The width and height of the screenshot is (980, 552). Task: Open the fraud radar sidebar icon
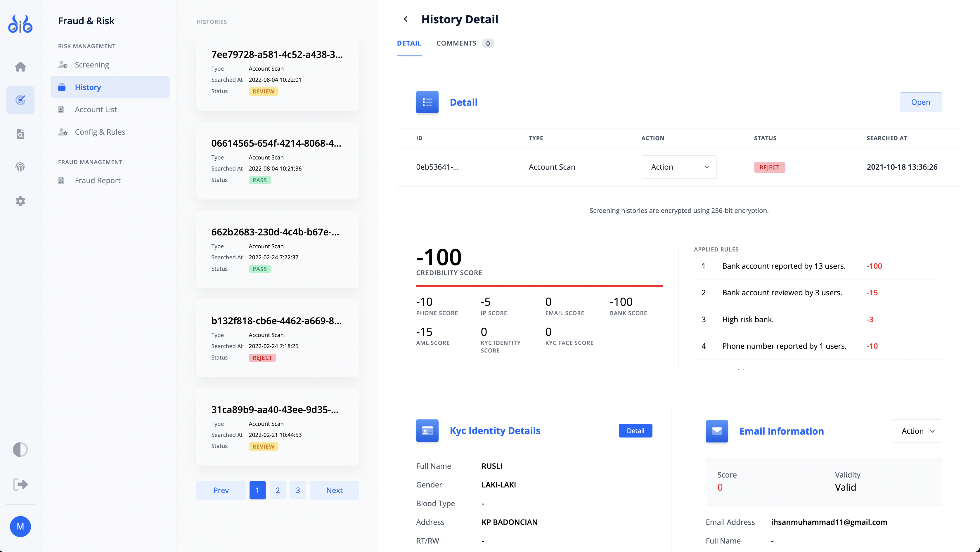pos(20,100)
